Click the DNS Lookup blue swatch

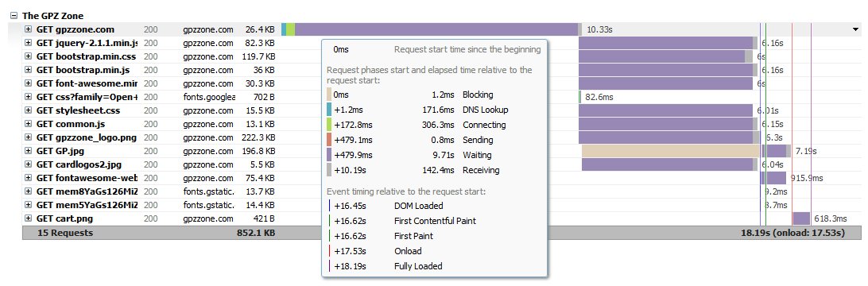point(329,110)
